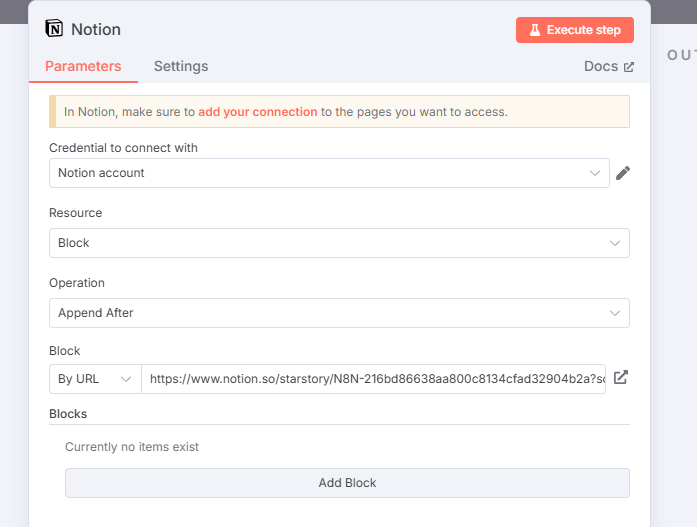697x527 pixels.
Task: Change the By URL mode selector
Action: pyautogui.click(x=95, y=379)
